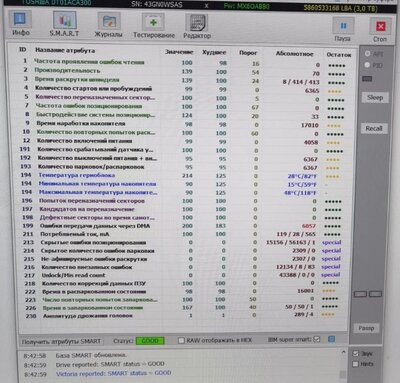Select the PIO radio button
Screen dimensions: 400x383
pyautogui.click(x=367, y=65)
